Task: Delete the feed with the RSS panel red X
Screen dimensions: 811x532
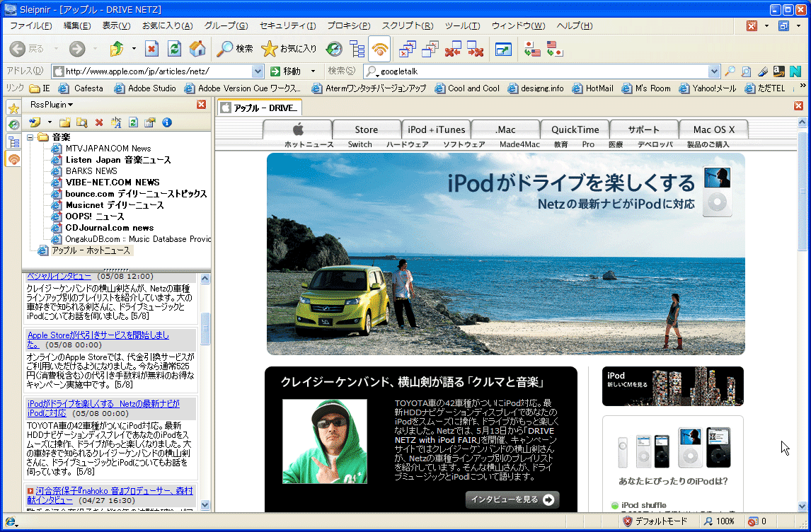Action: [99, 122]
